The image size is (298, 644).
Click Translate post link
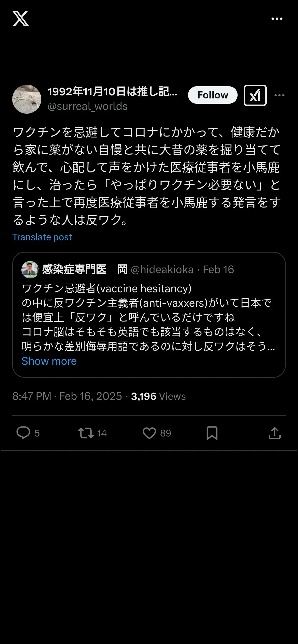tap(42, 237)
